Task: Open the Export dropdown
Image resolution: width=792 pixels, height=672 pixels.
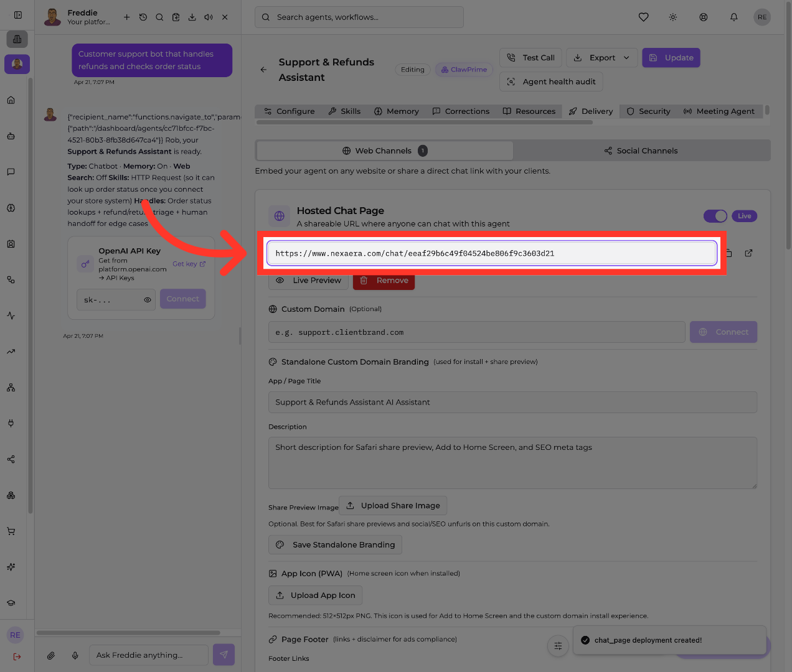Action: pos(601,58)
